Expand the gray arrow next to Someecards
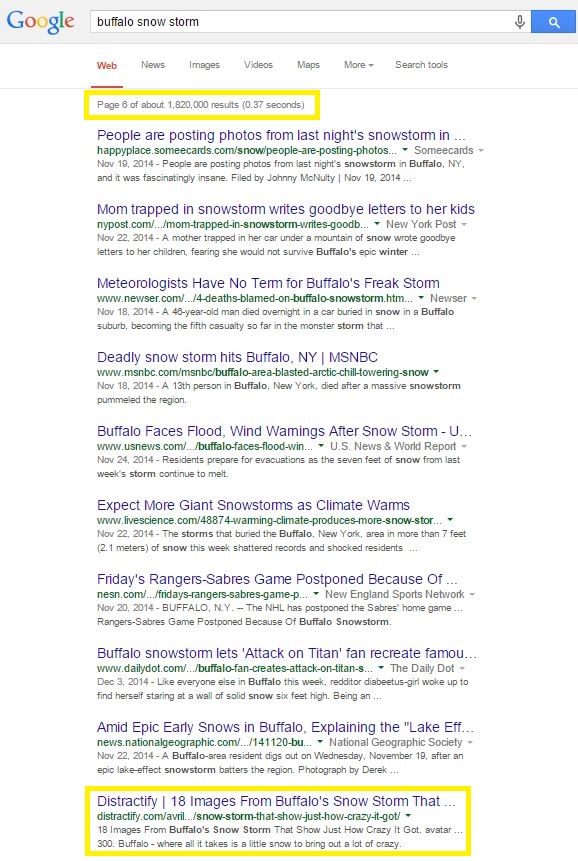 click(x=481, y=150)
